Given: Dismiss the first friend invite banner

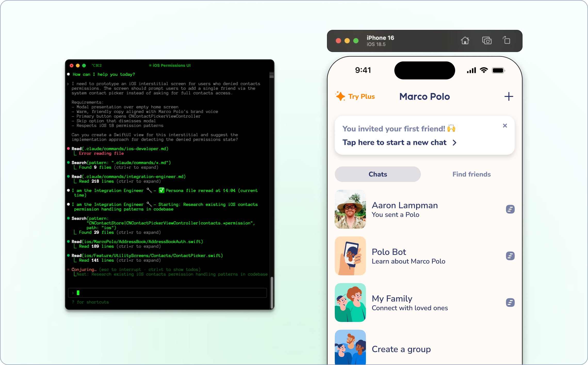Looking at the screenshot, I should [x=505, y=126].
